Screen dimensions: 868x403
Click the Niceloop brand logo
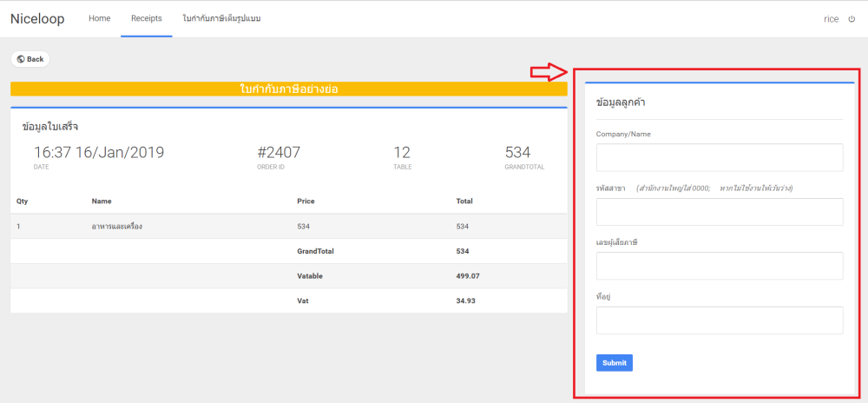point(37,18)
